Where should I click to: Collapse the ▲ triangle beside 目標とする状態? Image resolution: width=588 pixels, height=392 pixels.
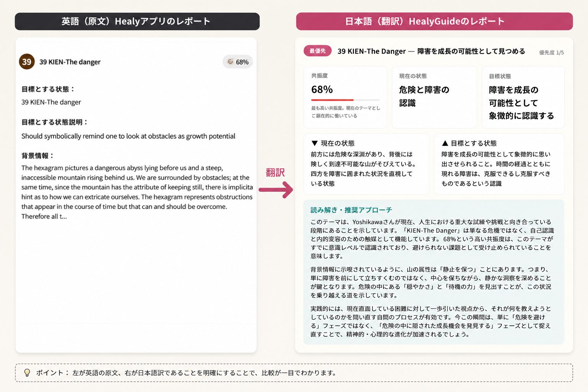point(445,143)
